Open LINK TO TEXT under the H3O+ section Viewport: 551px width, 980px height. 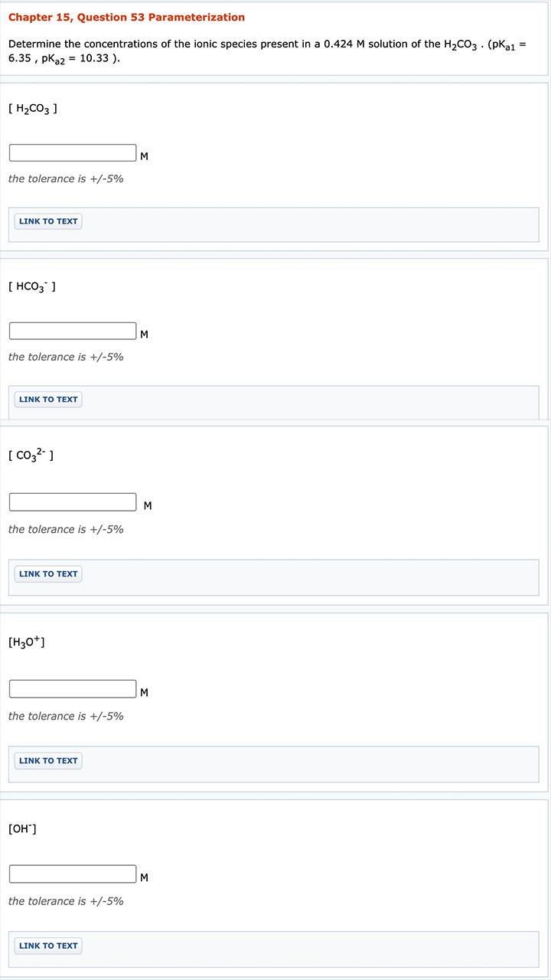pos(47,760)
